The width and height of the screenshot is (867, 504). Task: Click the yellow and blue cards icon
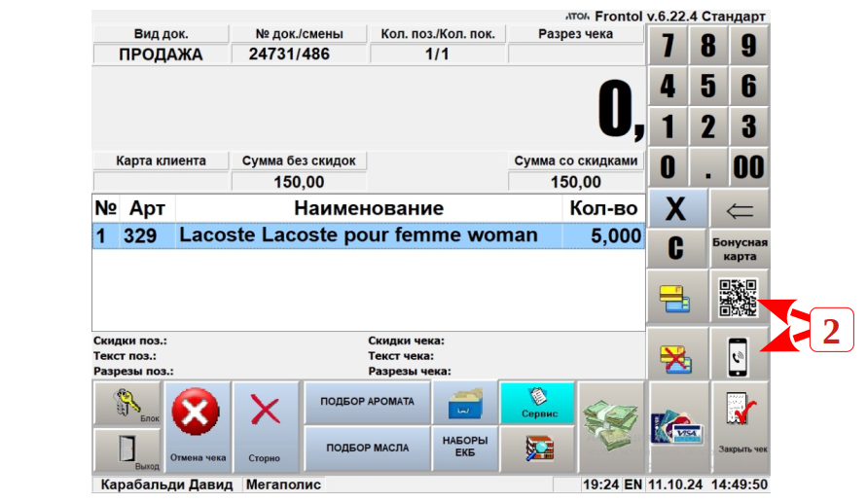pyautogui.click(x=677, y=297)
